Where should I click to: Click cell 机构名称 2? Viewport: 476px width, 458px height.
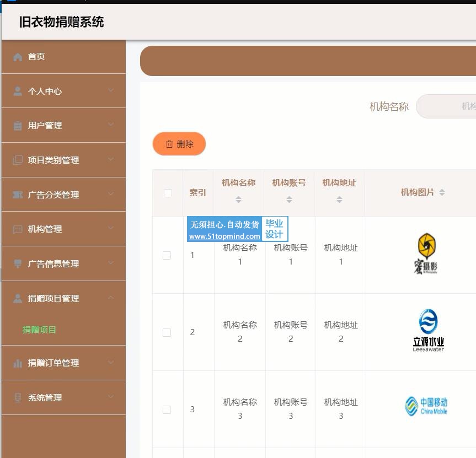240,332
